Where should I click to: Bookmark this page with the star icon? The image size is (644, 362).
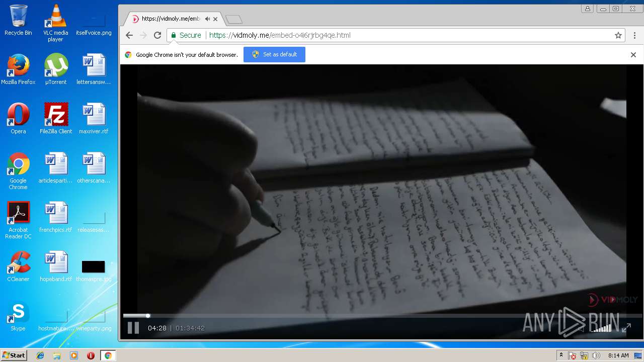pyautogui.click(x=618, y=35)
